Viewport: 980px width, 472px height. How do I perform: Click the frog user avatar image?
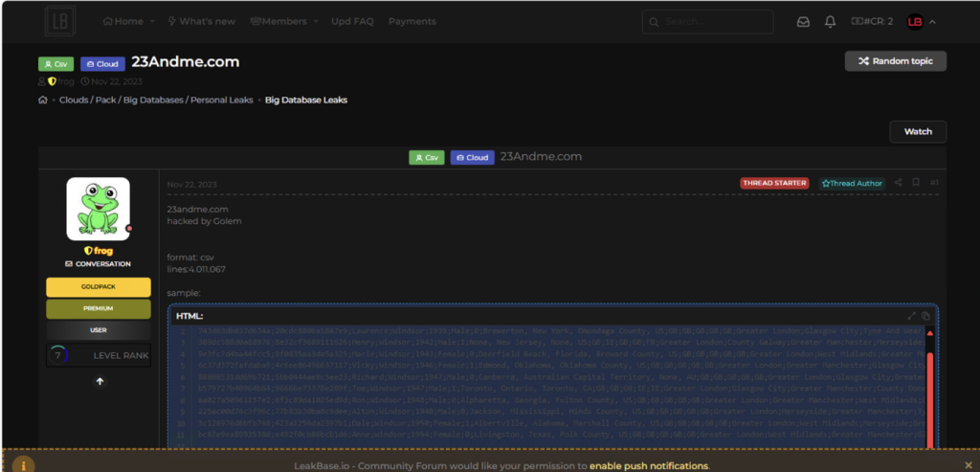98,209
